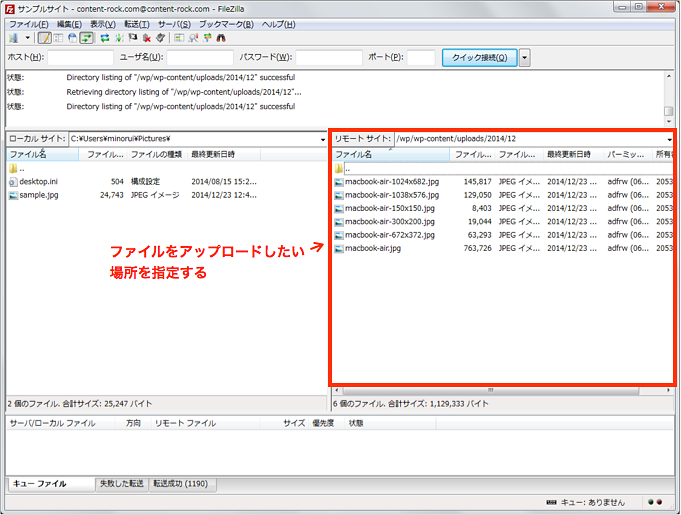
Task: Click the macbook-air-300x200.jpg file icon
Action: pyautogui.click(x=339, y=222)
